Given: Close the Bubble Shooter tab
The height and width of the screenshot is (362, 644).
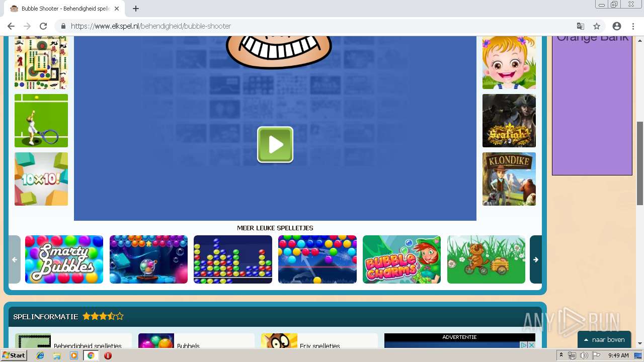Looking at the screenshot, I should tap(117, 9).
